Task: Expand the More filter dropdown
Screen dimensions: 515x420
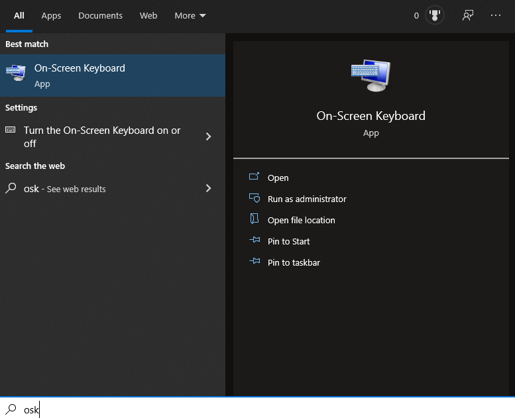Action: pos(190,15)
